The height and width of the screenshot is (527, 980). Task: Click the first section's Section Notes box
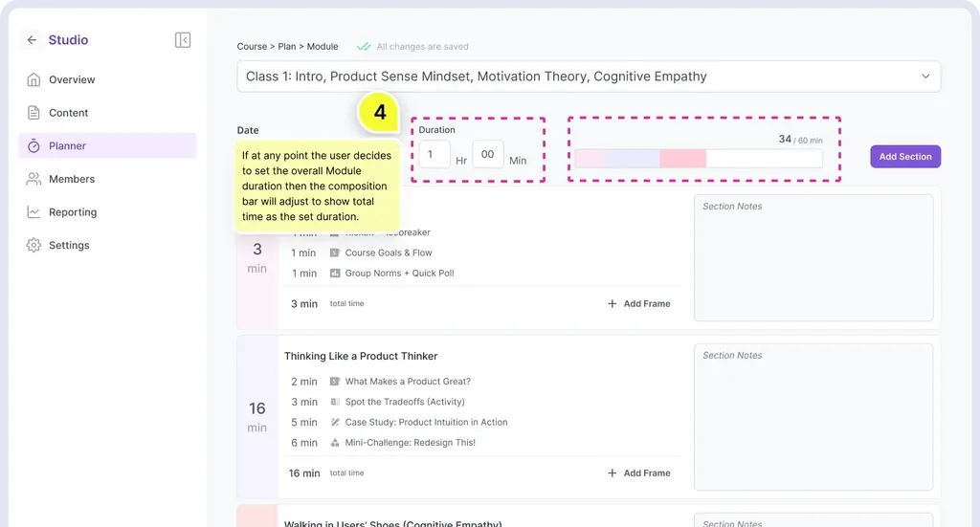pos(813,257)
